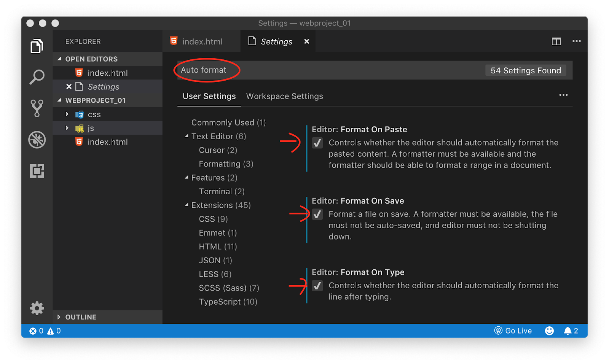Uncheck Editor: Format On Save
This screenshot has height=364, width=609.
[x=317, y=214]
